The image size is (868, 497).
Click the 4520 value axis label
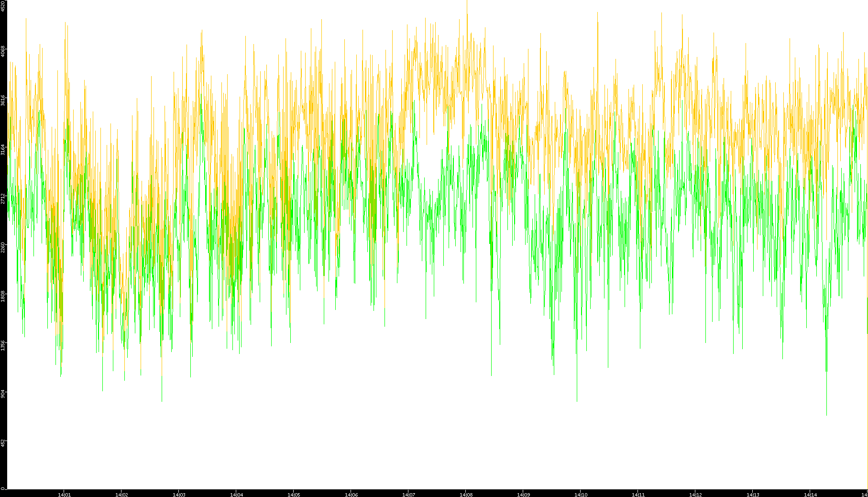coord(3,6)
